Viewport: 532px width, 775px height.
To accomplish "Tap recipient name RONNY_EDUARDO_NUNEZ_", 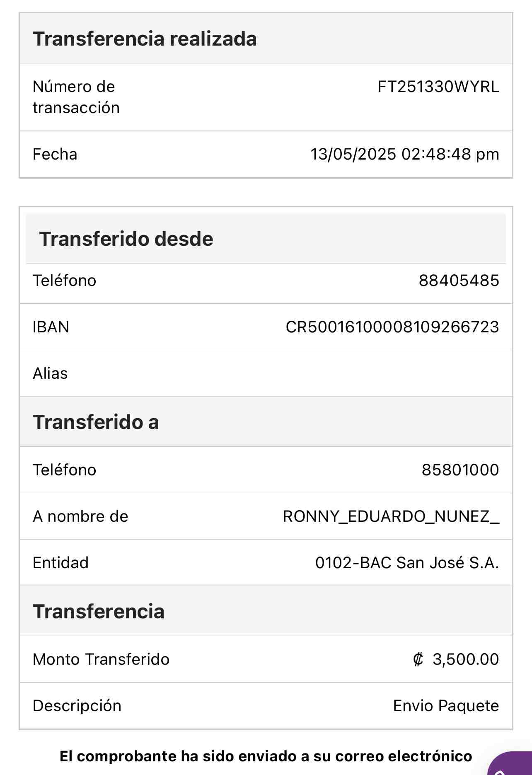I will pyautogui.click(x=391, y=516).
